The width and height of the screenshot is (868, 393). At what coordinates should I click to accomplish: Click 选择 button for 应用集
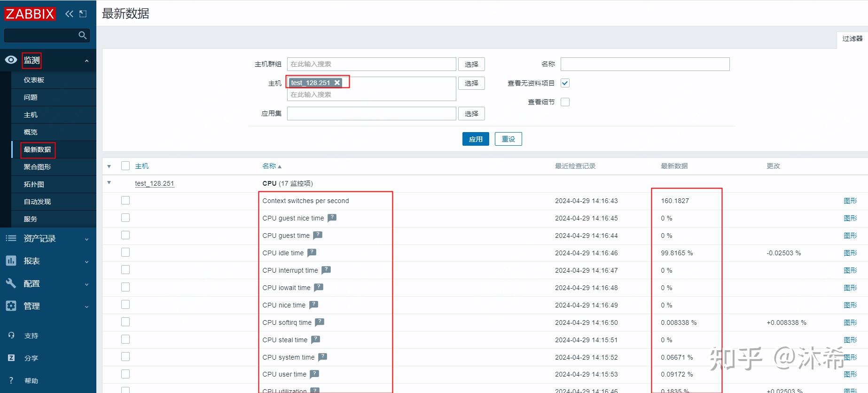click(x=471, y=114)
